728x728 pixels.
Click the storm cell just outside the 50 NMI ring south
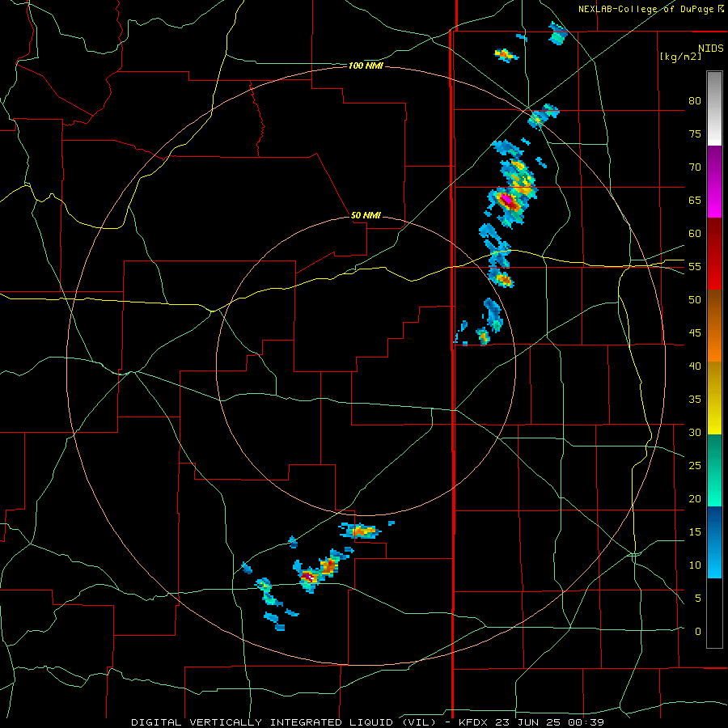coord(360,530)
